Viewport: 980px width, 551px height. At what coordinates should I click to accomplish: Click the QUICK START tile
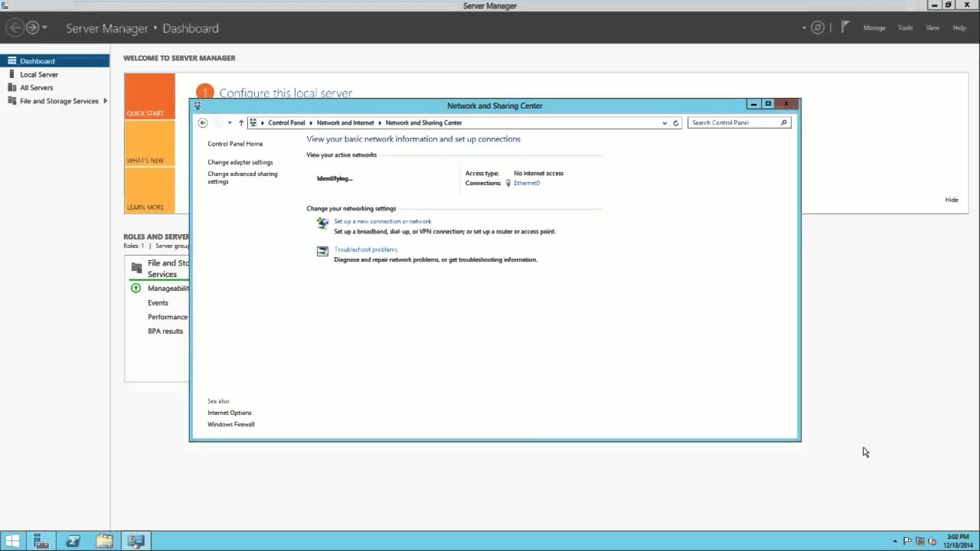point(149,96)
